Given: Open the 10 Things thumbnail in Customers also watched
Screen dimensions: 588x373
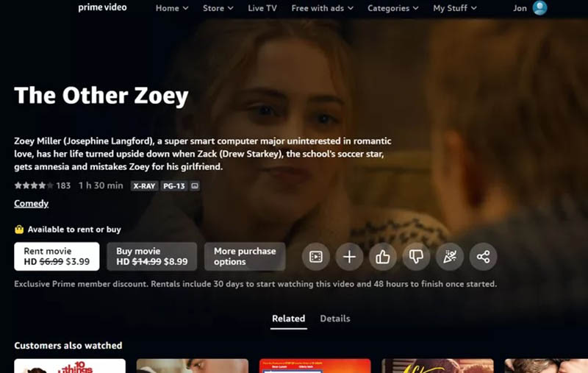Looking at the screenshot, I should pos(70,366).
